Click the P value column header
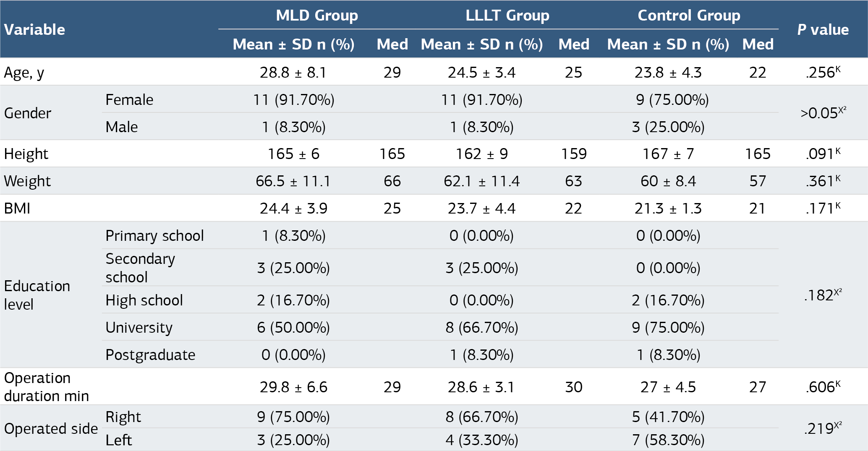This screenshot has height=451, width=868. pyautogui.click(x=823, y=30)
